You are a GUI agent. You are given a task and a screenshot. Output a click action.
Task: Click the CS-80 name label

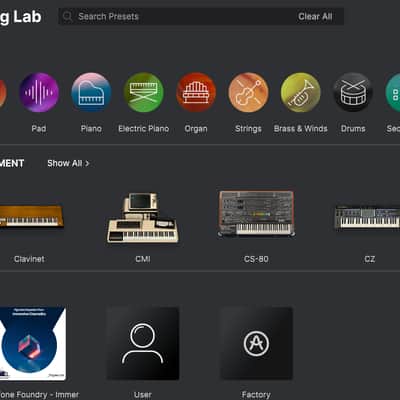tap(256, 259)
